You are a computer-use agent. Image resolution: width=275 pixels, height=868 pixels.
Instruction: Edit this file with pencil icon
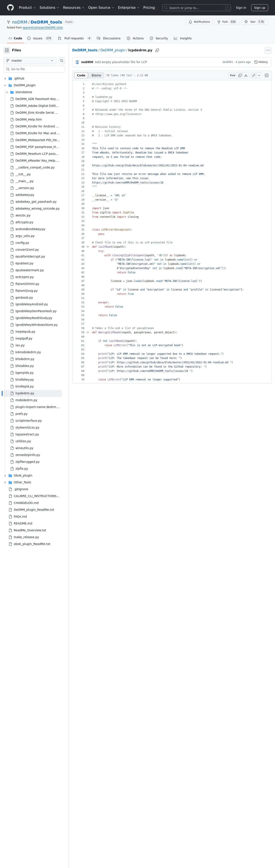253,76
